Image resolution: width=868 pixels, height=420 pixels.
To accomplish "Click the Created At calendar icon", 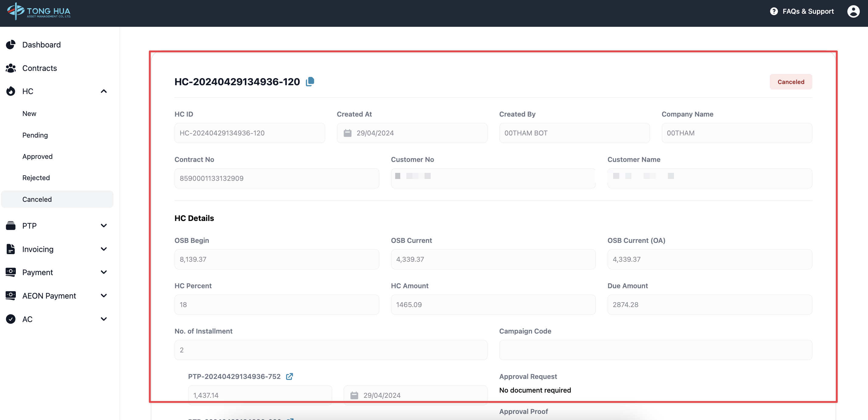I will pos(347,133).
